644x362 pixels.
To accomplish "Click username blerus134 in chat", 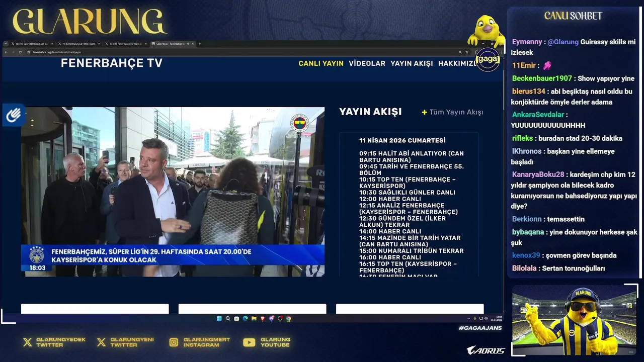I will 529,92.
